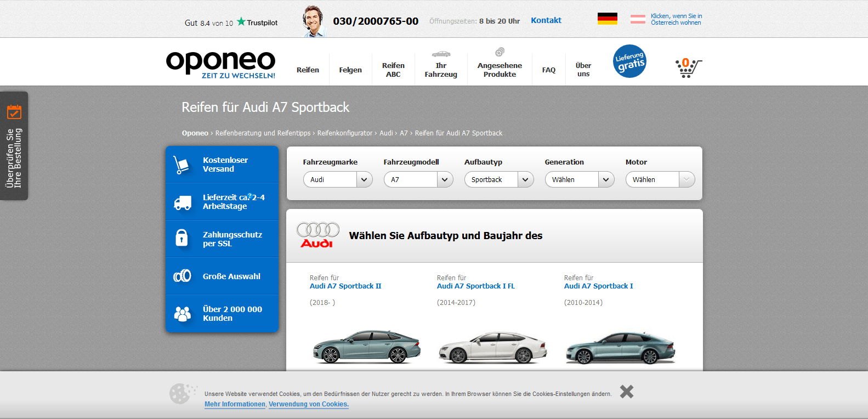Go to the Felgen menu
868x419 pixels.
[350, 70]
